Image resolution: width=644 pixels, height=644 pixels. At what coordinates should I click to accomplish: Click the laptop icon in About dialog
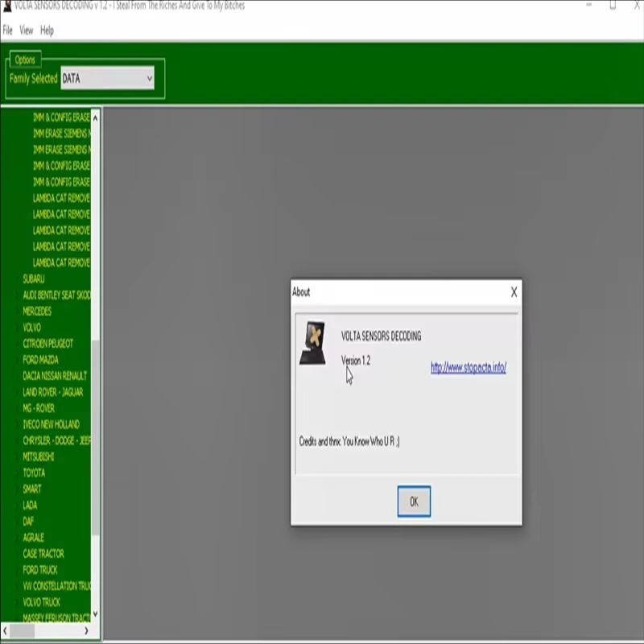[x=313, y=343]
